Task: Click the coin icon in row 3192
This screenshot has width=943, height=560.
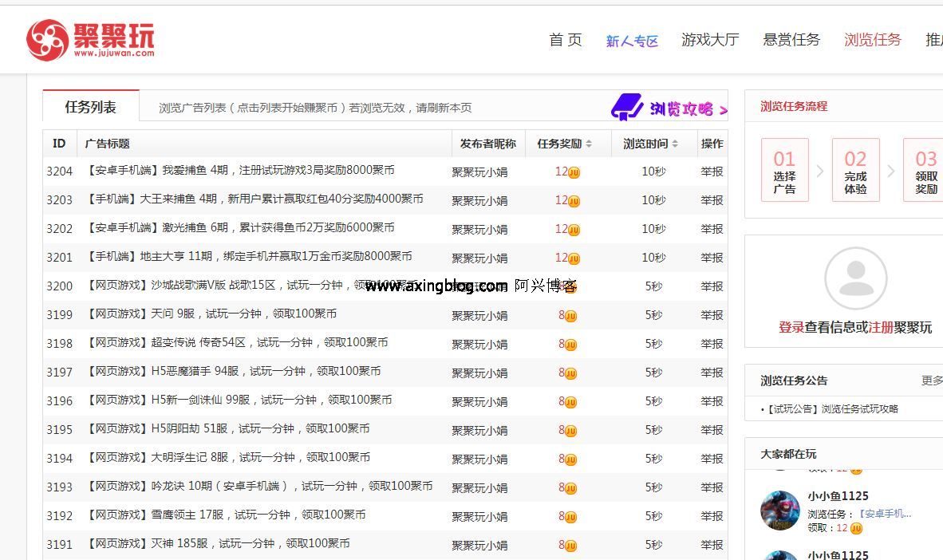Action: [x=570, y=517]
